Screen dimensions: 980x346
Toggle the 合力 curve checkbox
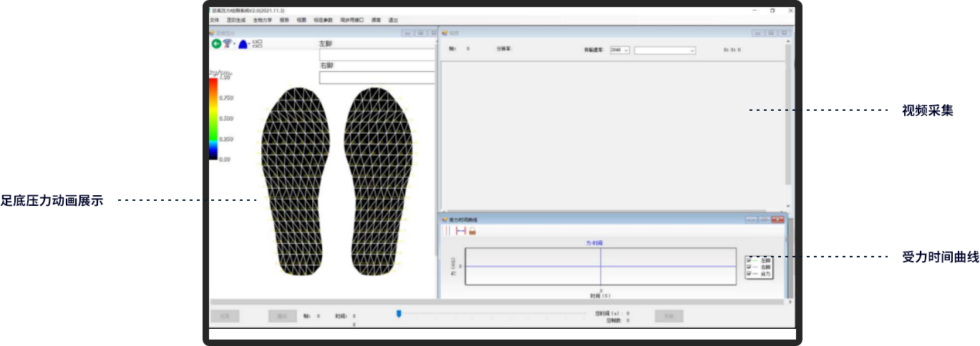749,274
